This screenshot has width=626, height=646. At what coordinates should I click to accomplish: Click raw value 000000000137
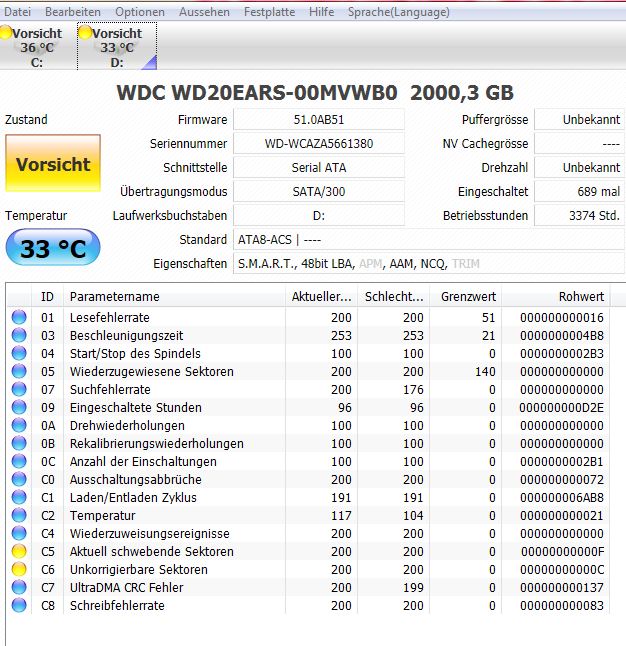point(562,587)
